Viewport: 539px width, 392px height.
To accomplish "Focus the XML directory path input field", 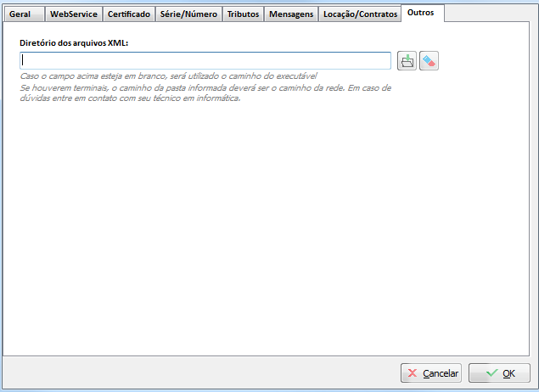I will (205, 61).
